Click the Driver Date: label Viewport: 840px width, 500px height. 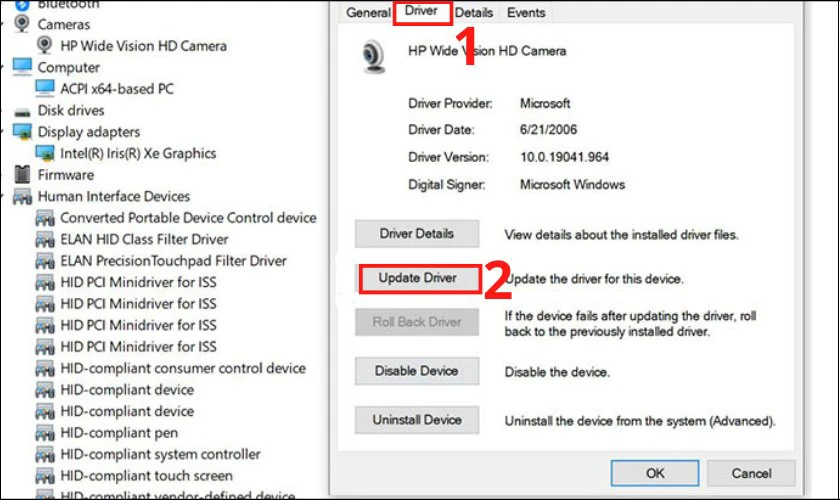441,130
